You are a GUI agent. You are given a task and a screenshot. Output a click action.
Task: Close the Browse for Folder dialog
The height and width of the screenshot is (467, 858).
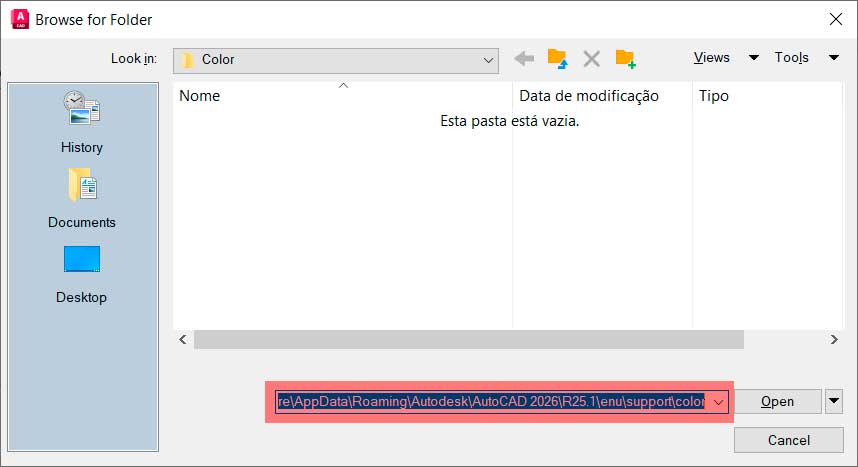pos(836,19)
